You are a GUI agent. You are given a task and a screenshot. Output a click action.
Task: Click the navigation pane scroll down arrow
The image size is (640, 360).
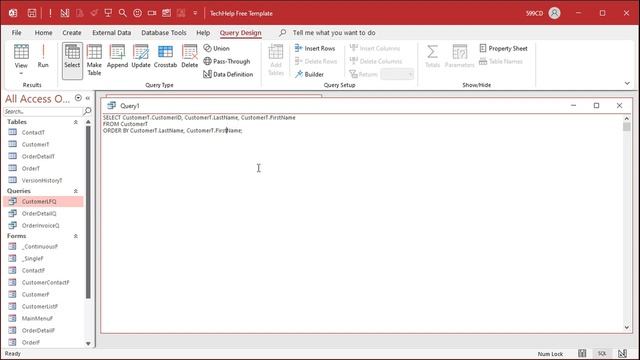[x=88, y=344]
